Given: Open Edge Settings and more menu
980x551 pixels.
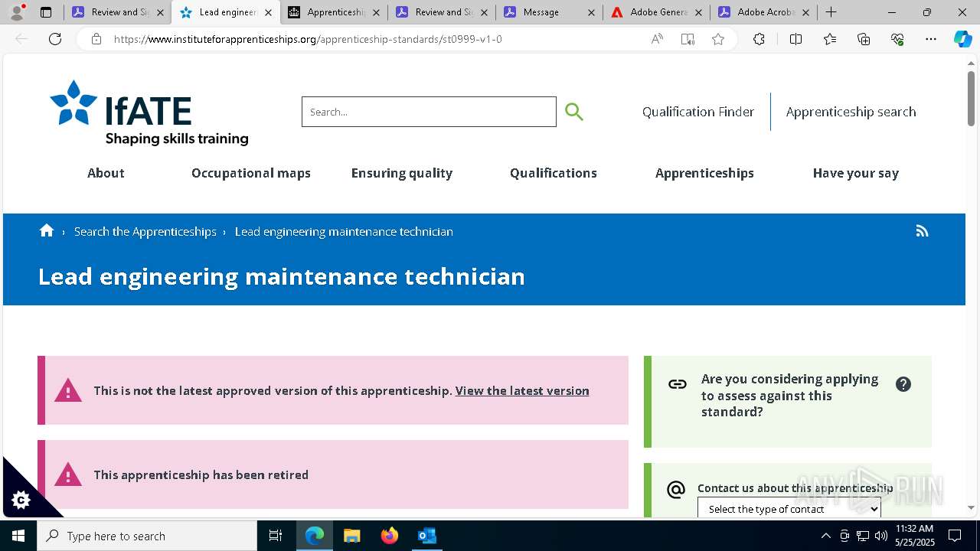Looking at the screenshot, I should pyautogui.click(x=931, y=39).
